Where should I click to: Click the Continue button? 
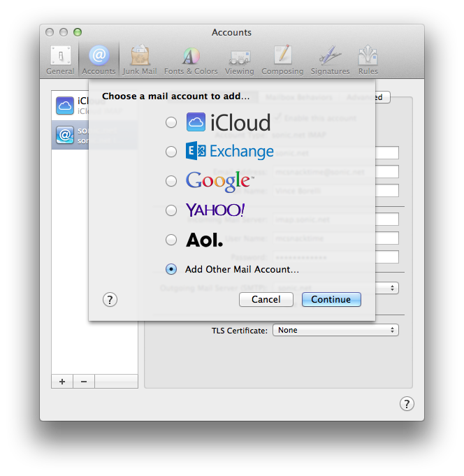point(331,300)
